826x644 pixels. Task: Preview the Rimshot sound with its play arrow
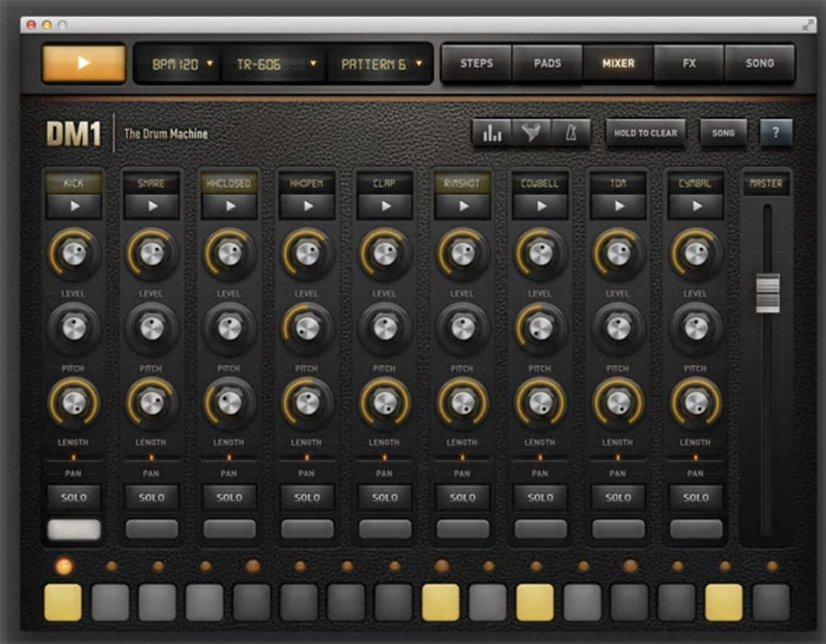pyautogui.click(x=462, y=206)
